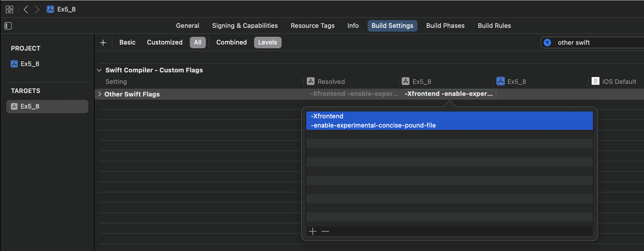Open the related items grid menu
The image size is (644, 251).
(9, 9)
